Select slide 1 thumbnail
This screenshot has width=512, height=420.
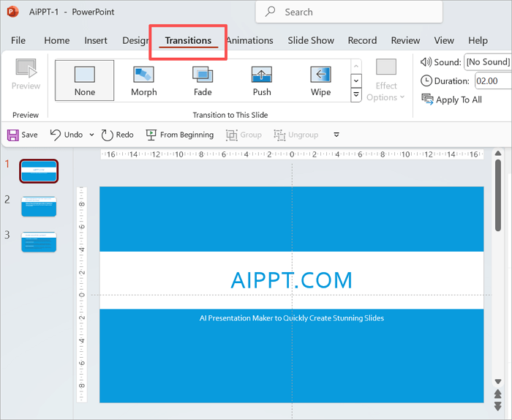(39, 171)
